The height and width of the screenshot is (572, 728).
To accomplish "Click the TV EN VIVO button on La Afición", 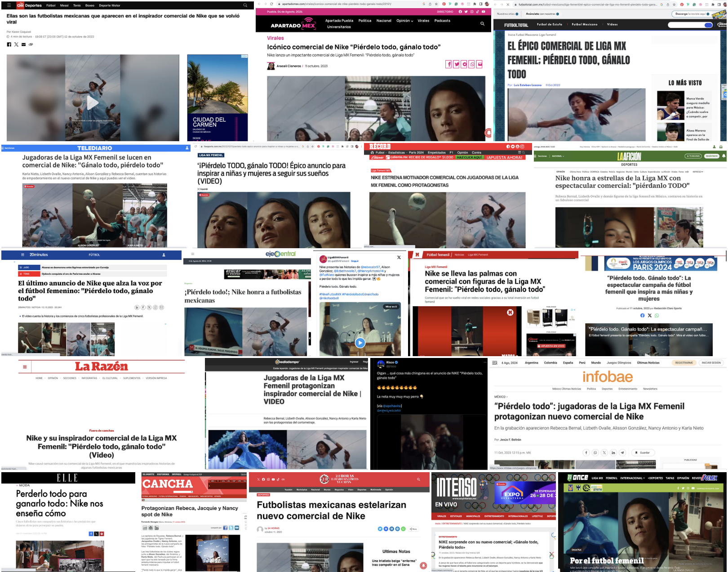I will 693,156.
